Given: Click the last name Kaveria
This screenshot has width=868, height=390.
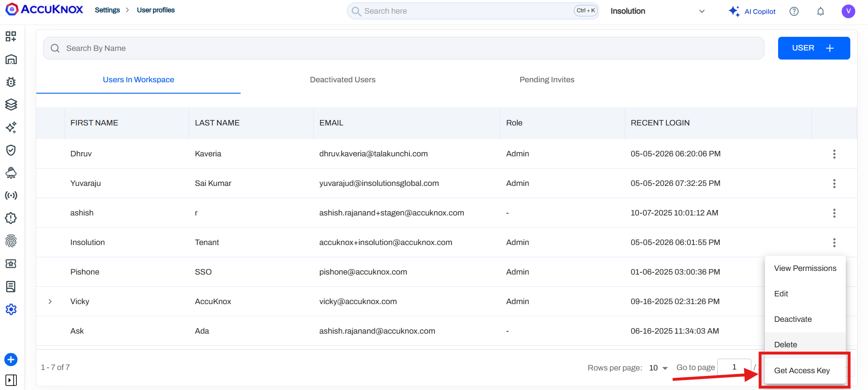Looking at the screenshot, I should (208, 154).
